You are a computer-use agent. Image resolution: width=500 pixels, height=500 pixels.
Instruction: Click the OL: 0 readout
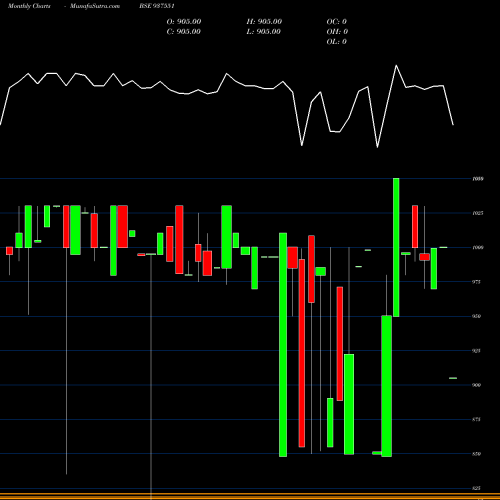[336, 42]
